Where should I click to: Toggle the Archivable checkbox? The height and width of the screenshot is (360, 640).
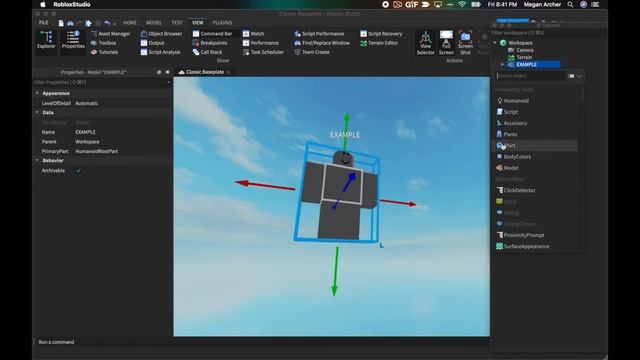point(78,171)
